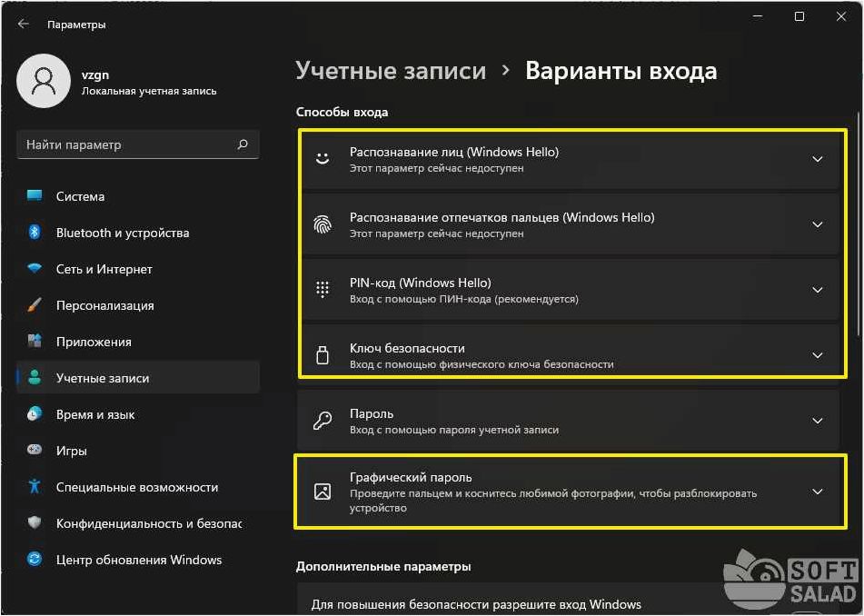864x616 pixels.
Task: Click Вход с помощью ПИН-кода (рекомендуется)
Action: pyautogui.click(x=464, y=299)
